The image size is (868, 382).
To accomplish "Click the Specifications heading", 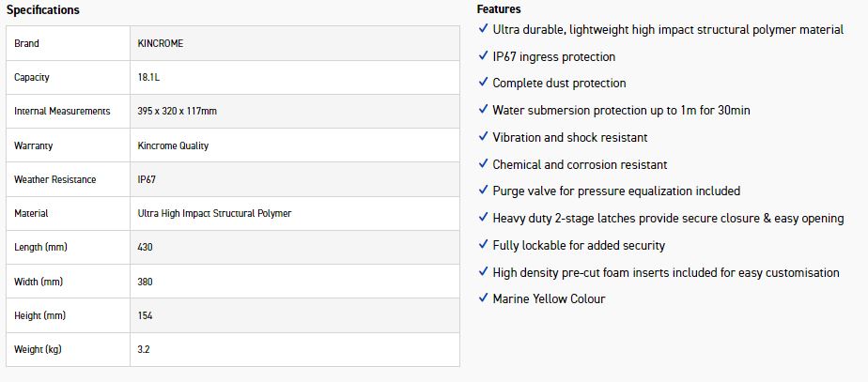I will [43, 10].
